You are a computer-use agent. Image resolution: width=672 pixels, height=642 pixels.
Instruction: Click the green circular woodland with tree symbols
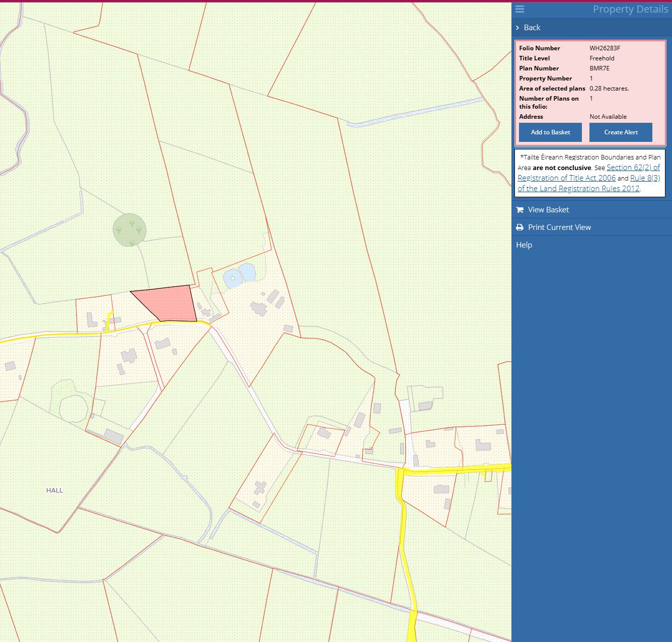coord(129,230)
